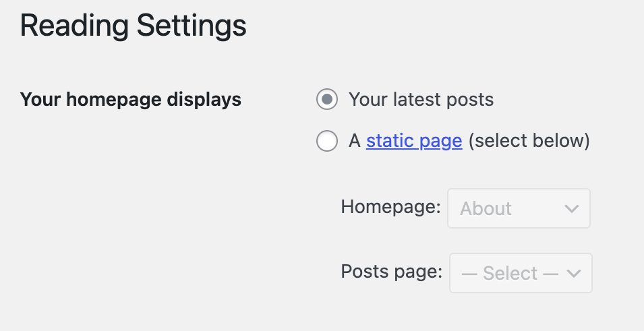Click the chevron arrow in Posts page dropdown
Viewport: 644px width, 331px height.
click(x=574, y=273)
